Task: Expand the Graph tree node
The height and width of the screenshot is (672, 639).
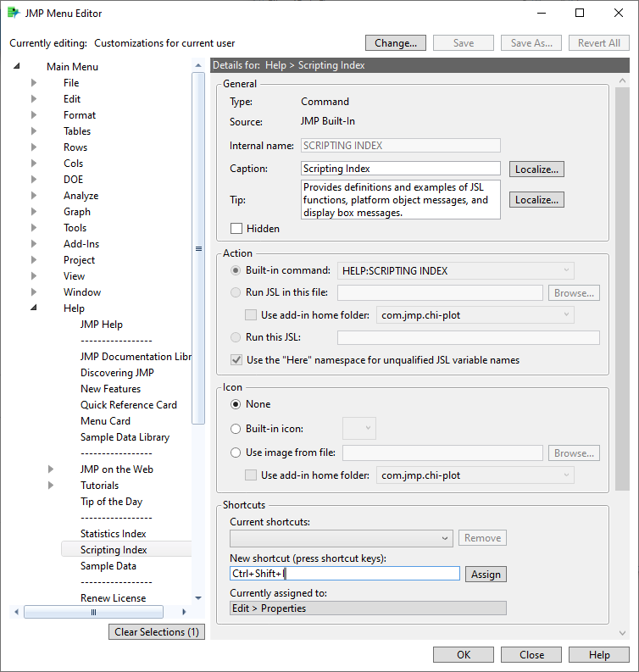Action: (x=34, y=212)
